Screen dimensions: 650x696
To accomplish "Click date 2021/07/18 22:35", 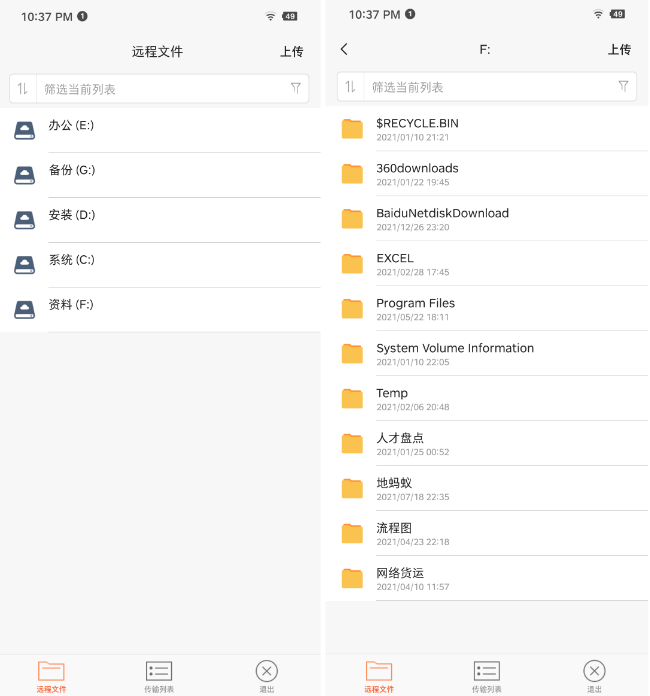I will (413, 497).
